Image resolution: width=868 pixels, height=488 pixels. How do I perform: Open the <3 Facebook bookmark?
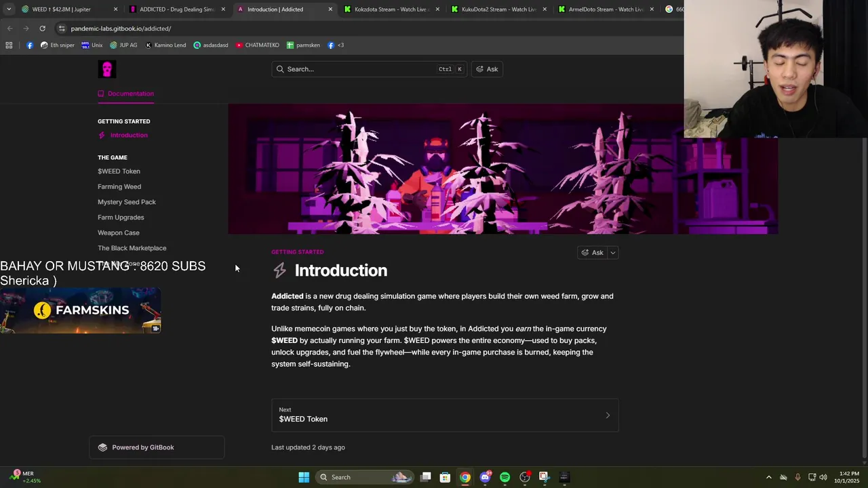pyautogui.click(x=336, y=45)
